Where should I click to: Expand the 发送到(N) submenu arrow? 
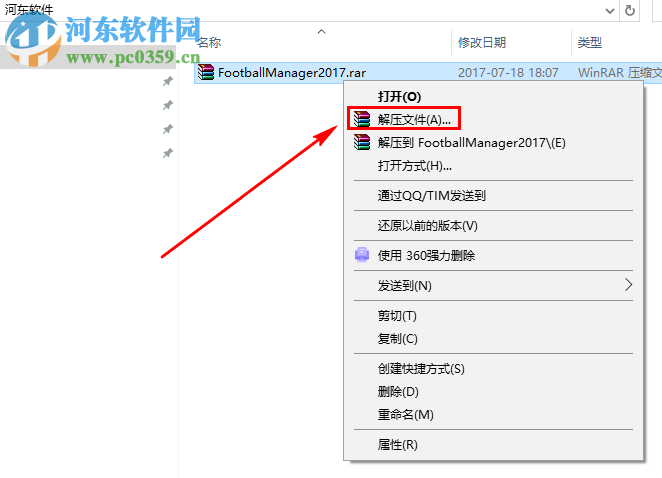click(x=628, y=285)
